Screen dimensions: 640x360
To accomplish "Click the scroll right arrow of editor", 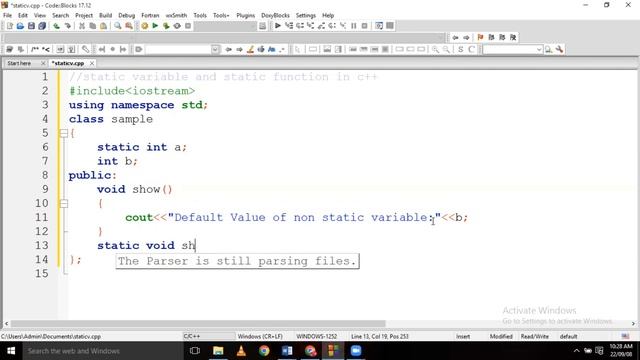I will point(633,324).
